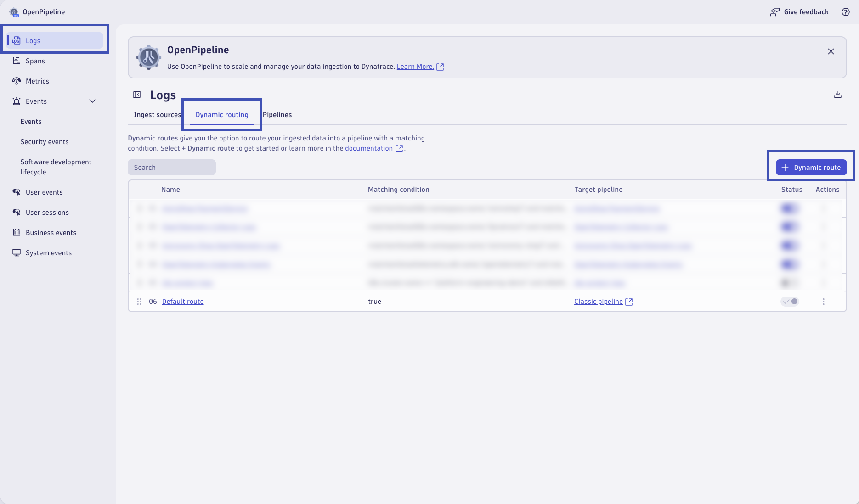
Task: Open actions menu for Default route
Action: tap(823, 302)
